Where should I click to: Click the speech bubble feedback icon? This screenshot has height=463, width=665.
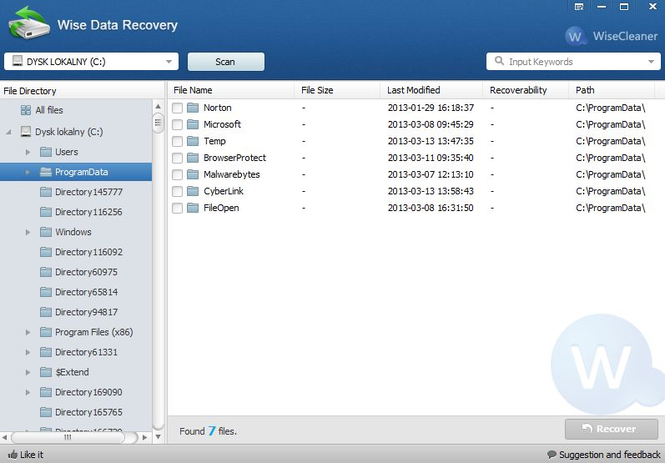coord(551,455)
